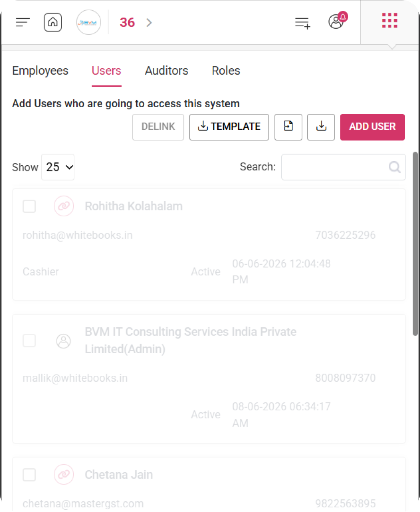
Task: Focus the Search input field
Action: (x=343, y=167)
